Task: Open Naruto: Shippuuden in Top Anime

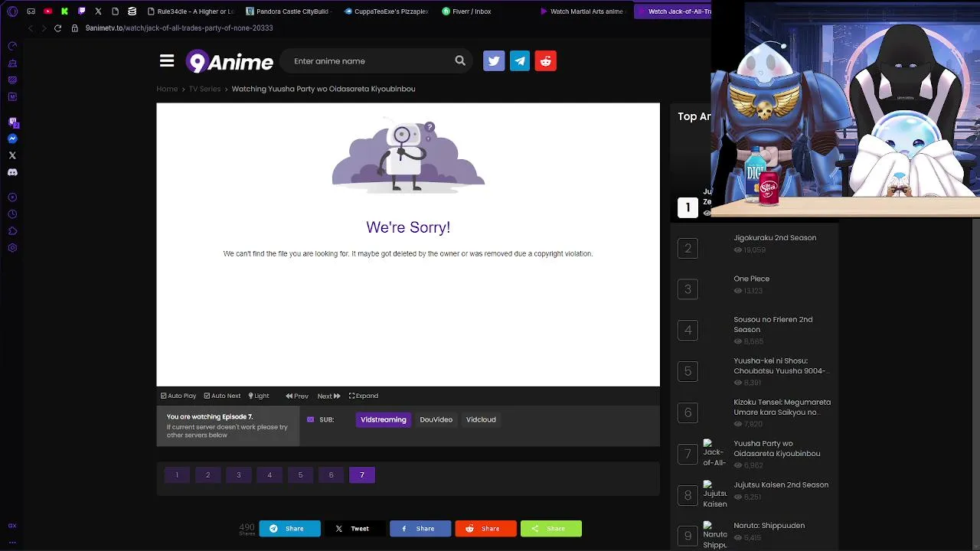Action: (x=769, y=526)
